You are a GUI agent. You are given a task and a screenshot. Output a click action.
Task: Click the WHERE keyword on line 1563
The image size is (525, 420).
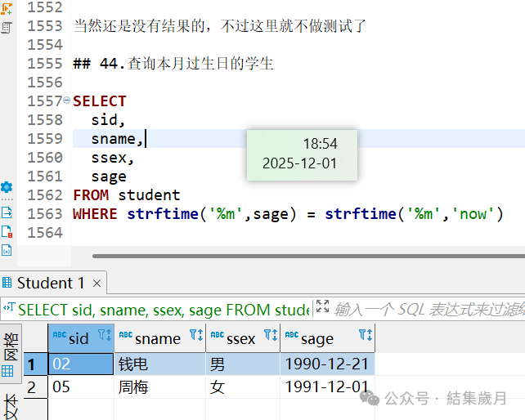[95, 214]
